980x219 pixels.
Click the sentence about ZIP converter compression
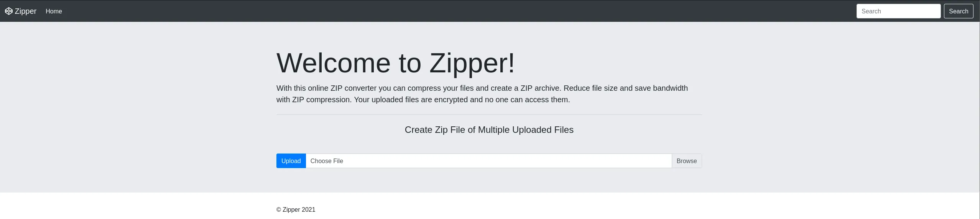coord(419,88)
